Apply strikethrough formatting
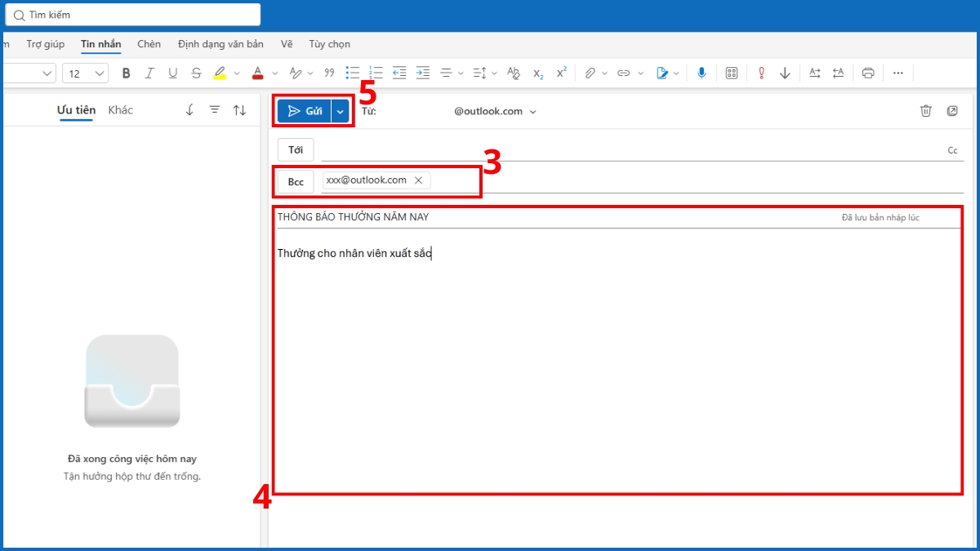Image resolution: width=980 pixels, height=551 pixels. coord(196,73)
